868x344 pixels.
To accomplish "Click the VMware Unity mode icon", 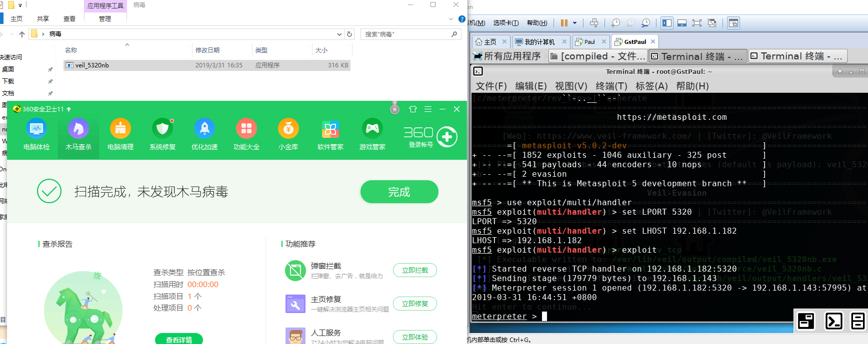I will click(x=712, y=23).
